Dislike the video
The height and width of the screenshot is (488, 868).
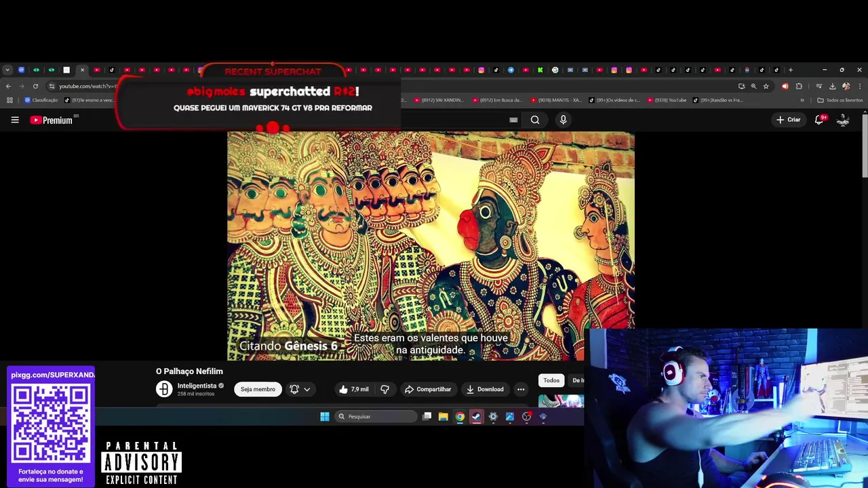(x=384, y=390)
